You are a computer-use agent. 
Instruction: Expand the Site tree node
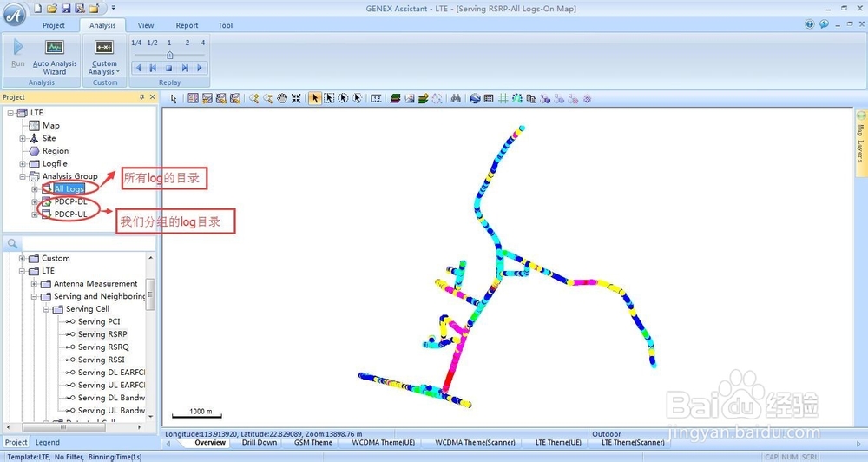pyautogui.click(x=23, y=138)
